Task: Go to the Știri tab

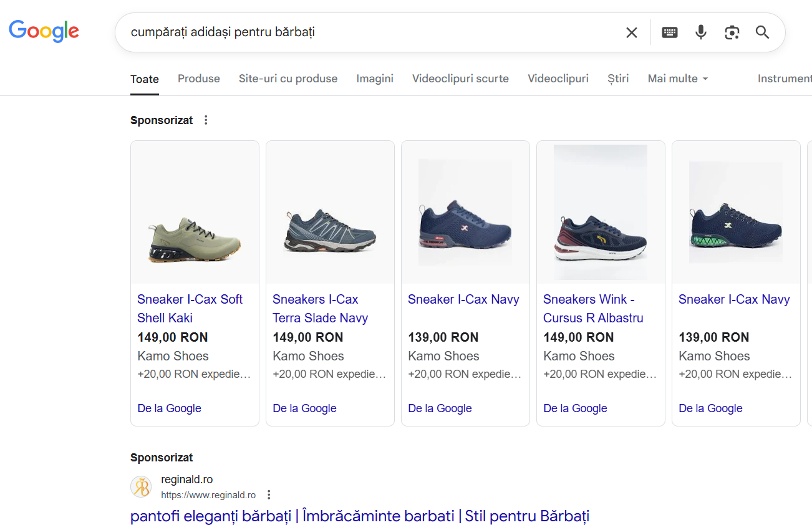Action: click(x=617, y=79)
